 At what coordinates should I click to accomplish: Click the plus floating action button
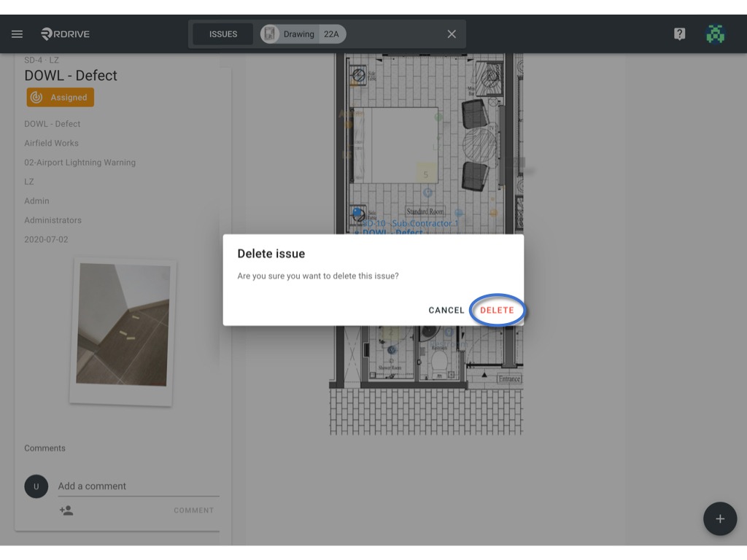[x=720, y=518]
